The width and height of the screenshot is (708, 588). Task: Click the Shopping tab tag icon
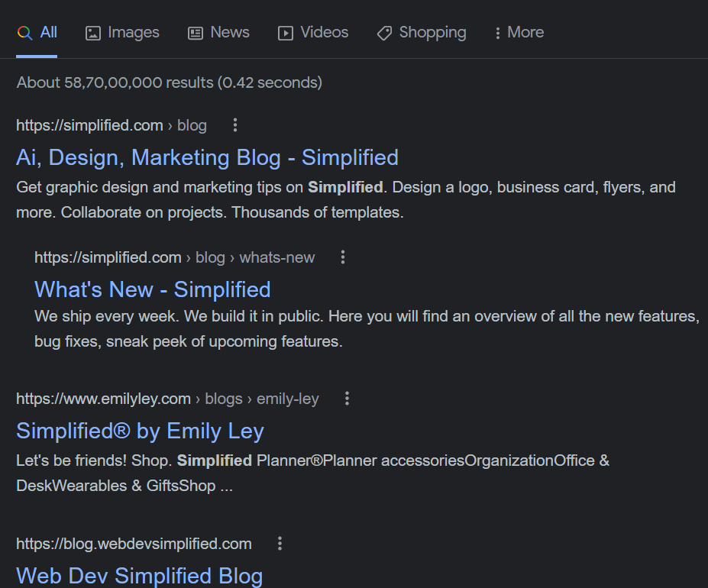[x=384, y=34]
